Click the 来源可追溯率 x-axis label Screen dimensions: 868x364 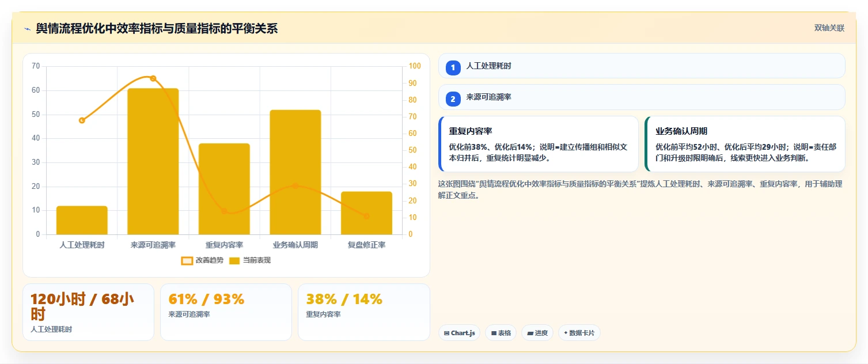click(153, 245)
